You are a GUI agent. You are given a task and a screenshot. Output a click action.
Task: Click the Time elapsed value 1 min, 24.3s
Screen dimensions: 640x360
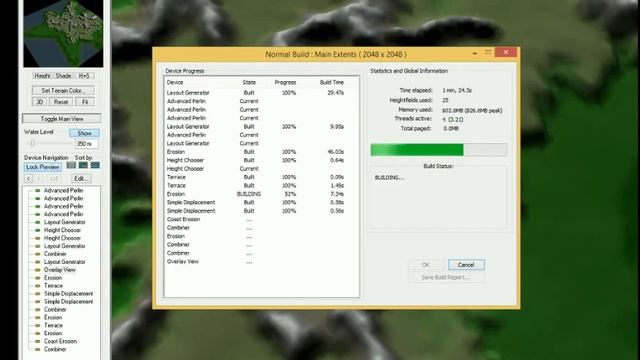coord(457,90)
